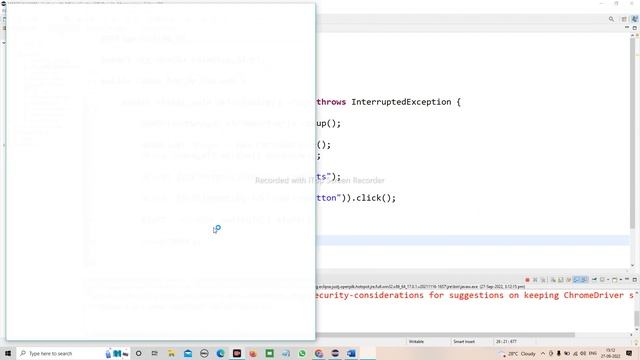Click the red Terminate button in Console
This screenshot has width=640, height=360.
click(x=527, y=280)
